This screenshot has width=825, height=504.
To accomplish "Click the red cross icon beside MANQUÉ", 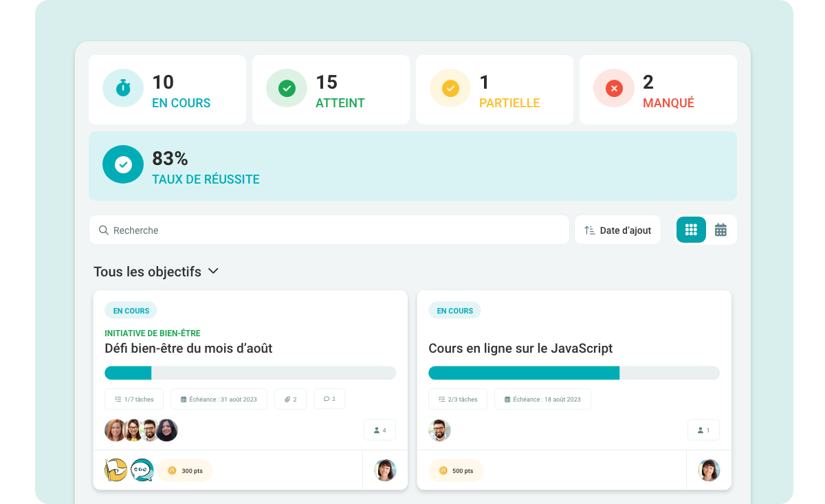I will [613, 88].
